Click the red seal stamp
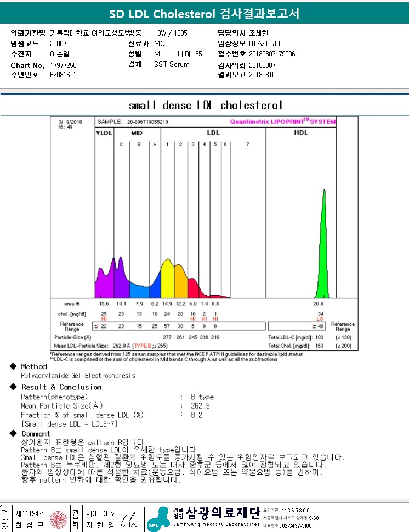The width and height of the screenshot is (409, 532). (58, 520)
